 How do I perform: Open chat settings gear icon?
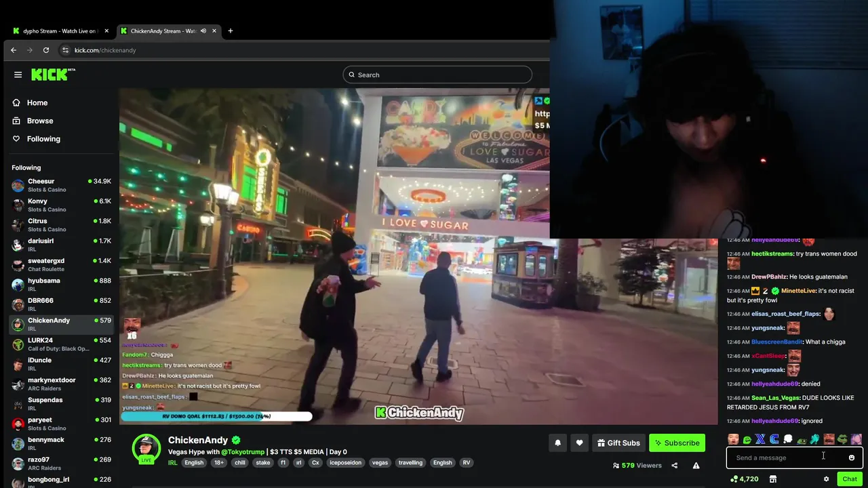[x=826, y=479]
